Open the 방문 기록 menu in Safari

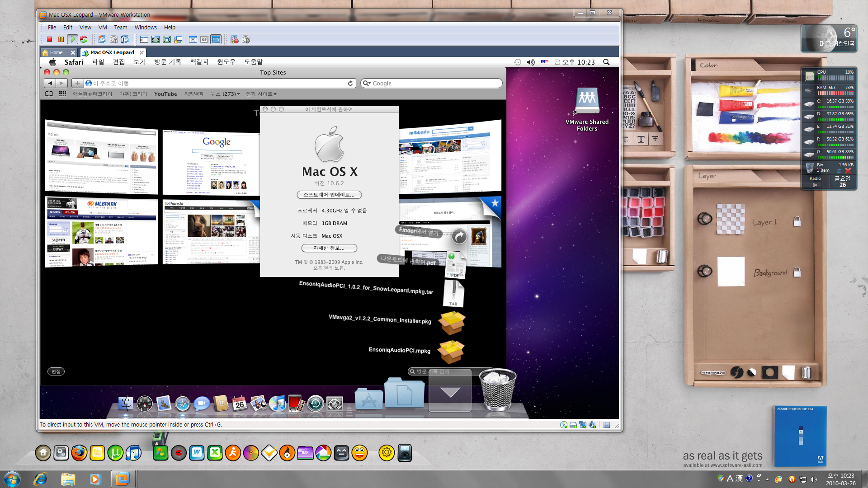[167, 62]
